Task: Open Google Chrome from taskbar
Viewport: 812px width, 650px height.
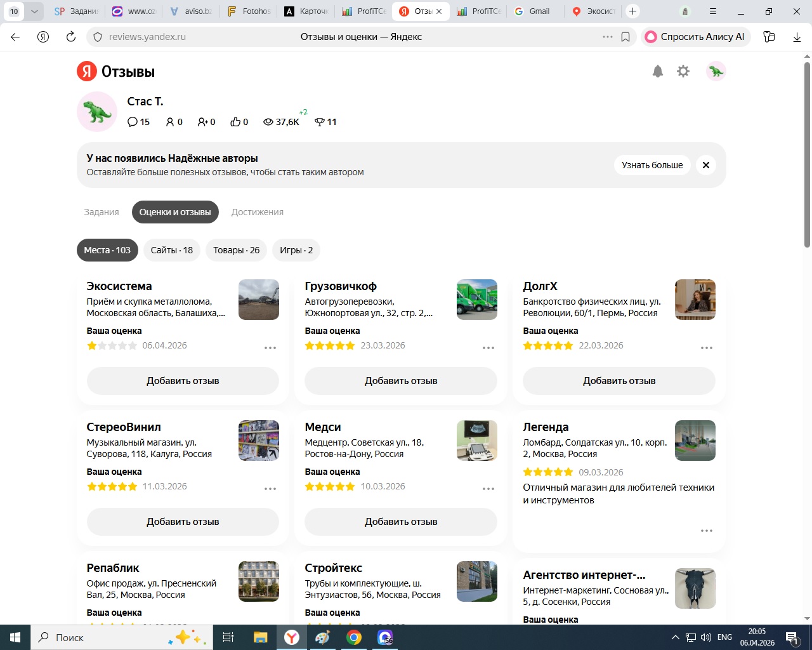Action: (x=354, y=637)
